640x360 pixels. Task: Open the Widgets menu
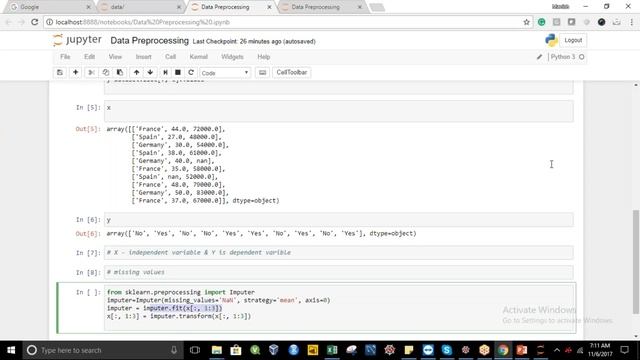coord(232,57)
